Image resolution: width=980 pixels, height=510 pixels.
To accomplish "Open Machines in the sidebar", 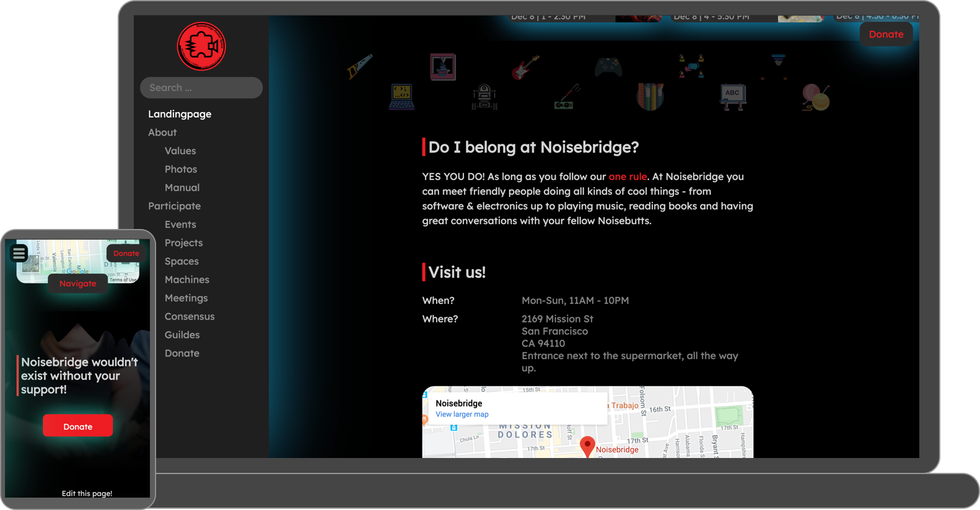I will [187, 280].
